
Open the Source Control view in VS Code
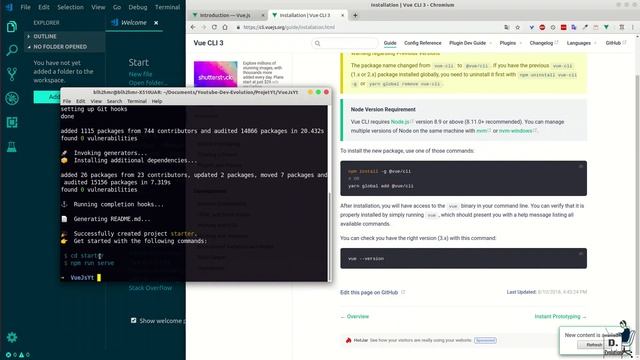point(12,74)
